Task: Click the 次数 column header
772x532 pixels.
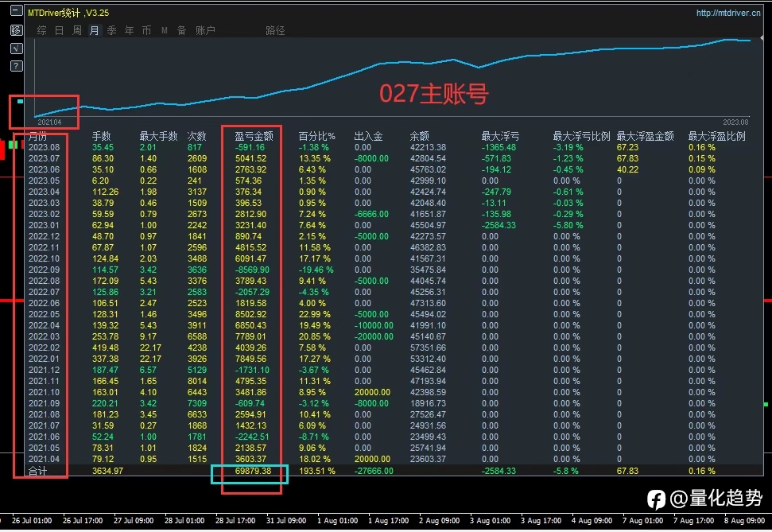Action: [196, 136]
